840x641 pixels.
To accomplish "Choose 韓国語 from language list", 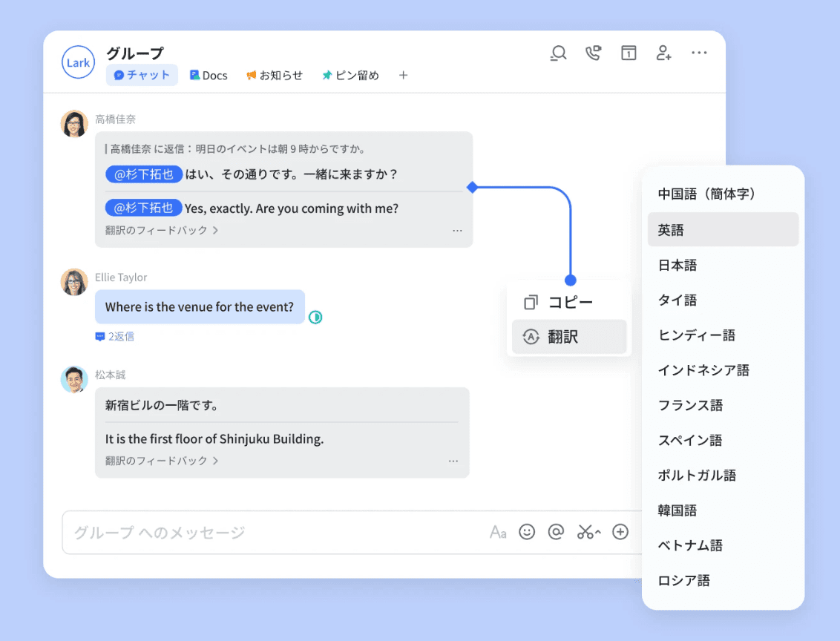I will tap(723, 510).
